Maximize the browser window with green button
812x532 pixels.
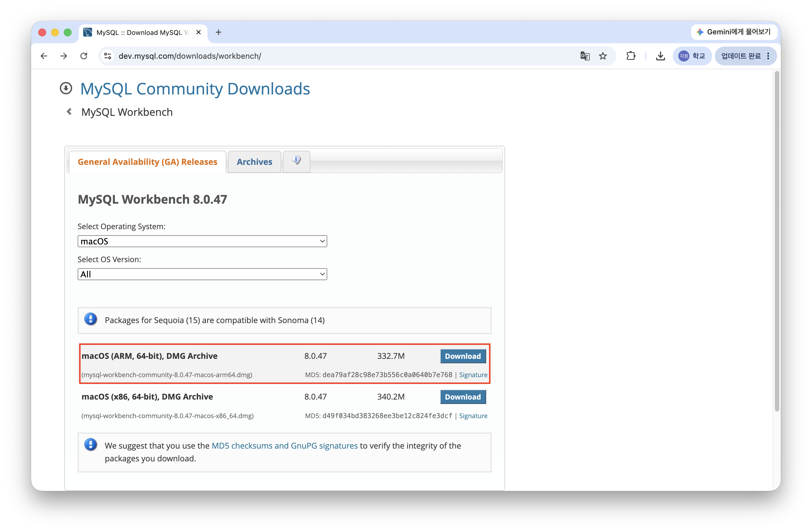pyautogui.click(x=68, y=32)
